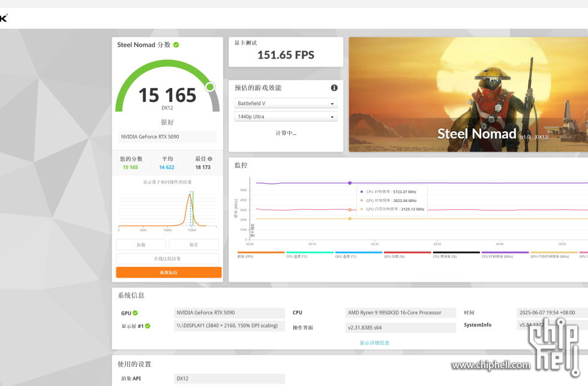Click the 监控 monitoring heading
The height and width of the screenshot is (386, 588).
pyautogui.click(x=241, y=165)
